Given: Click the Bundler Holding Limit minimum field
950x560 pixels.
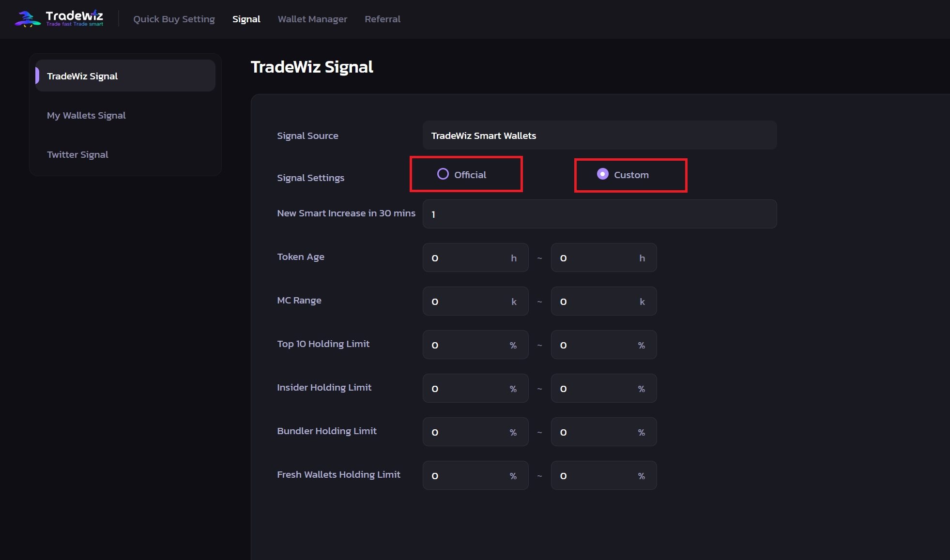Looking at the screenshot, I should pos(475,432).
